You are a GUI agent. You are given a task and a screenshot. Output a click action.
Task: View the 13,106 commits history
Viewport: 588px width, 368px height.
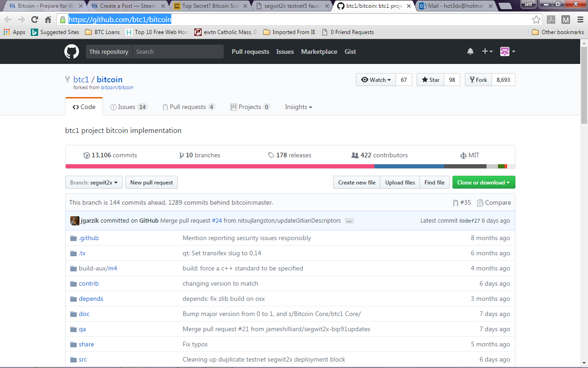(x=110, y=155)
